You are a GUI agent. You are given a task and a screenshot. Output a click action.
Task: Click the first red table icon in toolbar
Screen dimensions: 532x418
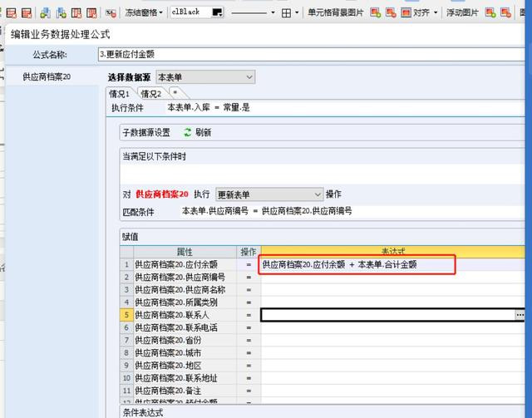point(11,13)
